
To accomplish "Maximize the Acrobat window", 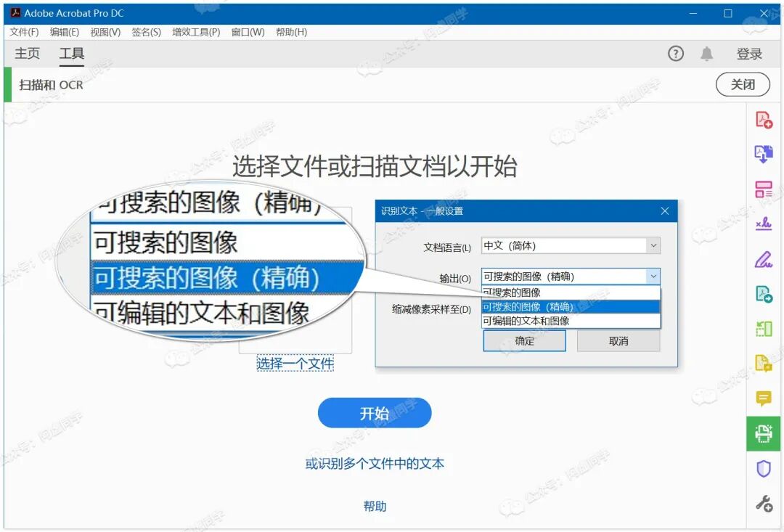I will point(728,13).
